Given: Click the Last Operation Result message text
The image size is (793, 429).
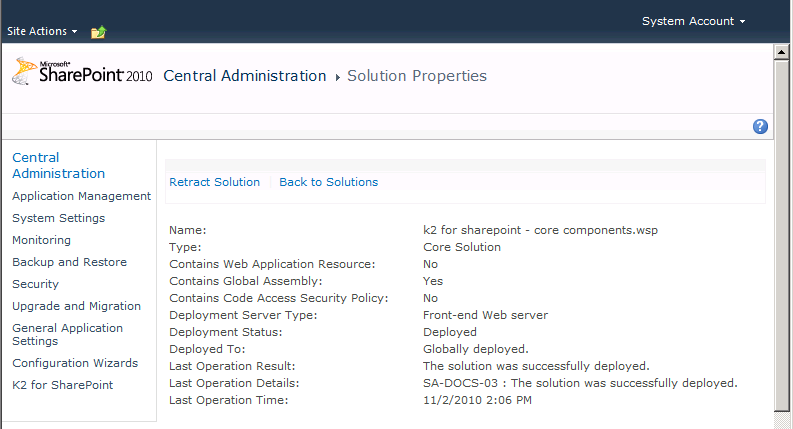Looking at the screenshot, I should pos(536,366).
